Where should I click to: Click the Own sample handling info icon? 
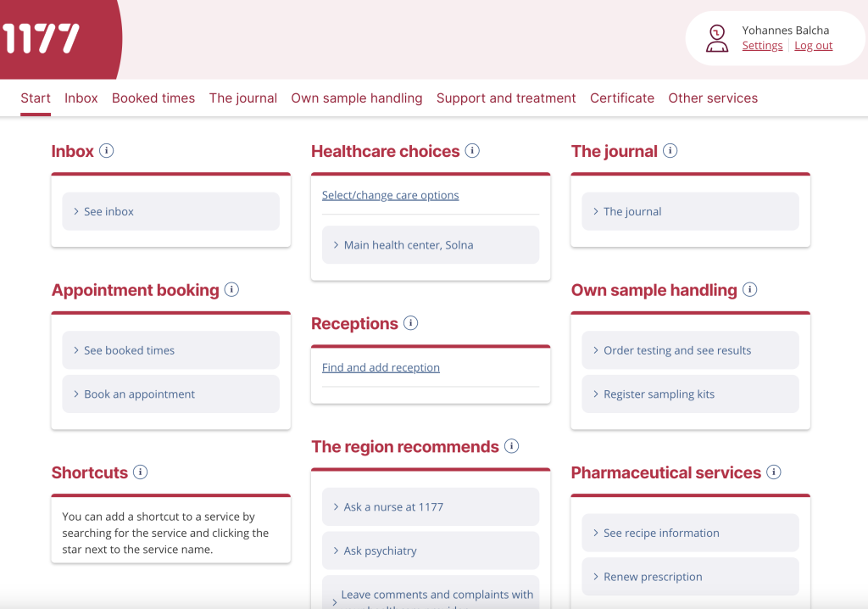(749, 289)
